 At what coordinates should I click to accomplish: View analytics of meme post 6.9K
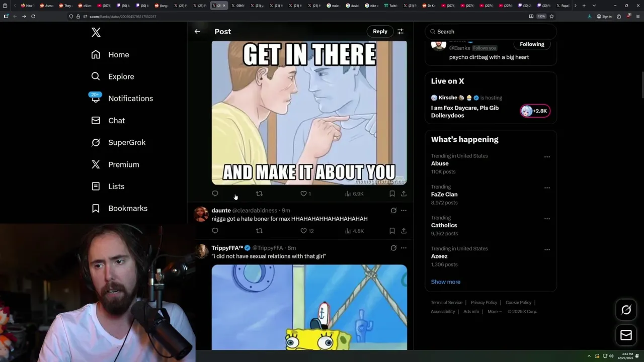tap(354, 194)
